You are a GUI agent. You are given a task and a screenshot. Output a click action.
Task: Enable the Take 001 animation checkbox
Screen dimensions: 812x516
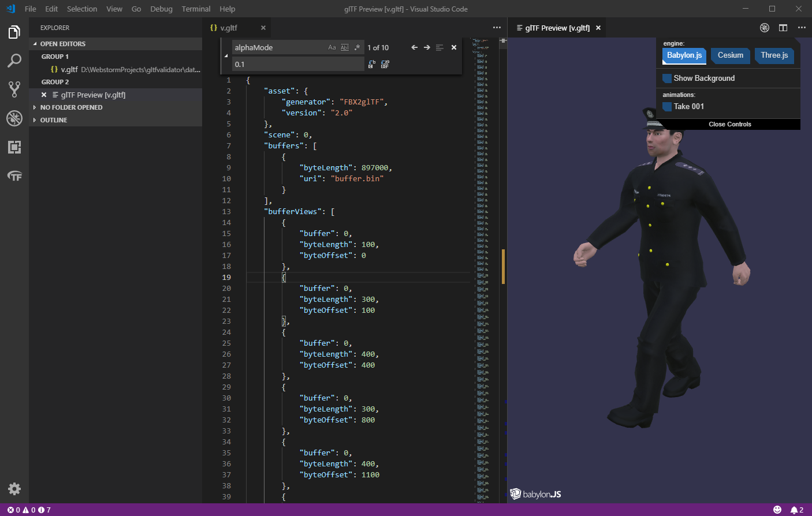pos(667,107)
